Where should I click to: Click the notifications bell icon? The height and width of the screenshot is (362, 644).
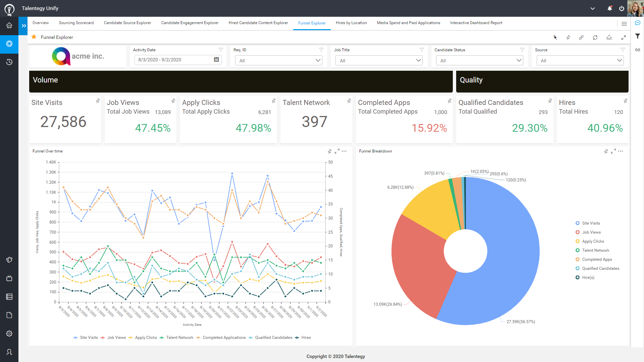tap(609, 8)
